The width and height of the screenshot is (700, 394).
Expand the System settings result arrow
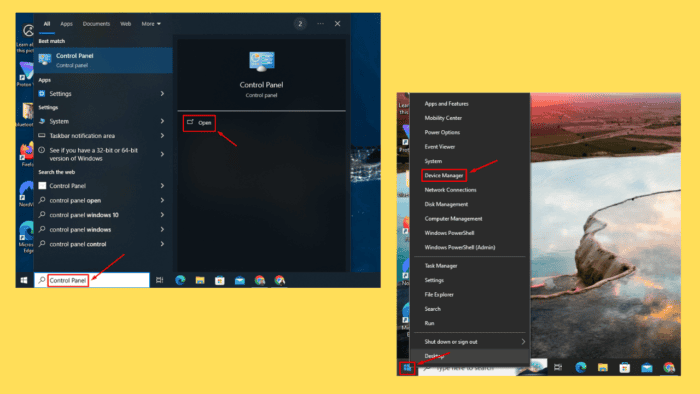pyautogui.click(x=162, y=121)
